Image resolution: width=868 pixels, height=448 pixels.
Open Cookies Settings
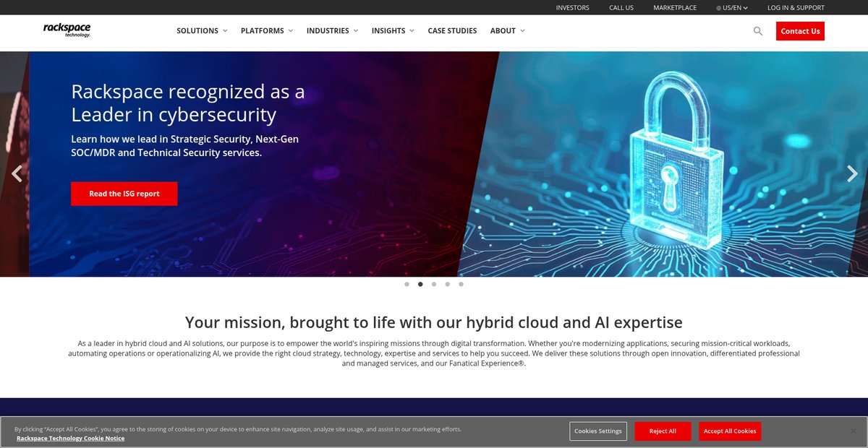coord(598,431)
